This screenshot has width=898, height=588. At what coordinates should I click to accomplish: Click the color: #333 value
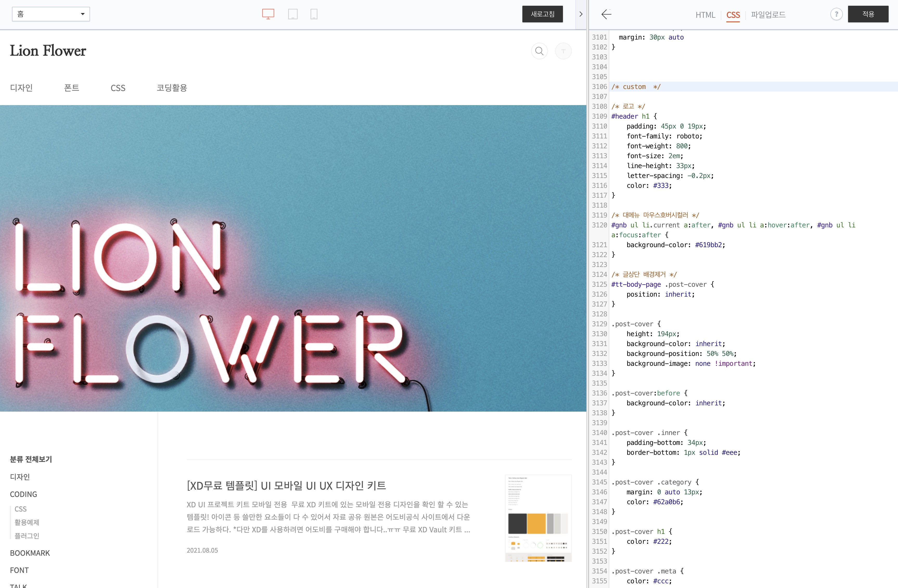(x=662, y=186)
